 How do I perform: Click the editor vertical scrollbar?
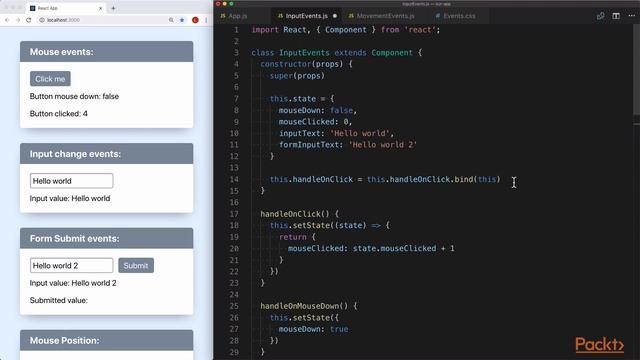(636, 69)
